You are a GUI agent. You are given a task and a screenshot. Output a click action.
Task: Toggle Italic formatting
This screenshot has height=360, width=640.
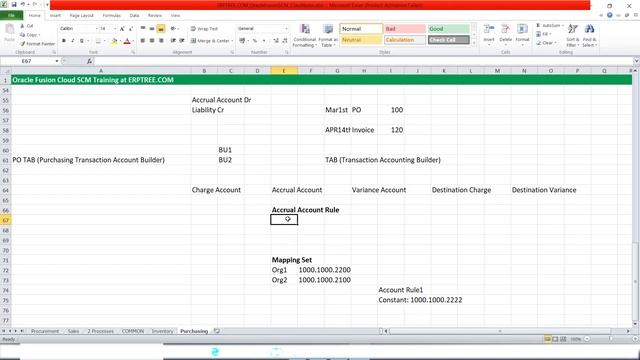(x=73, y=41)
